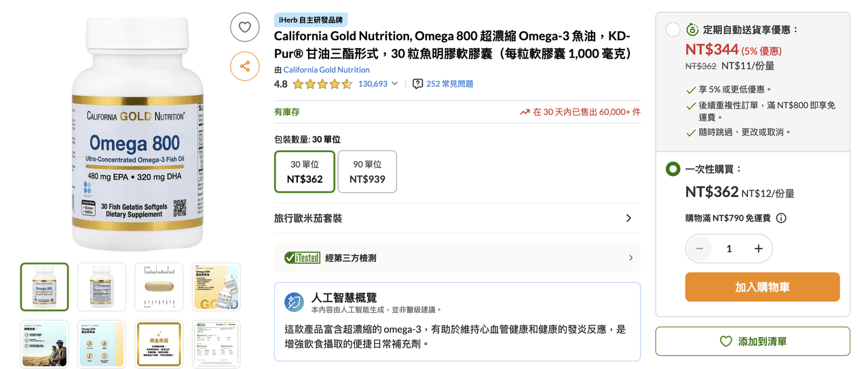This screenshot has width=868, height=369.
Task: Click the 添加到清單 add to list button
Action: coord(752,341)
